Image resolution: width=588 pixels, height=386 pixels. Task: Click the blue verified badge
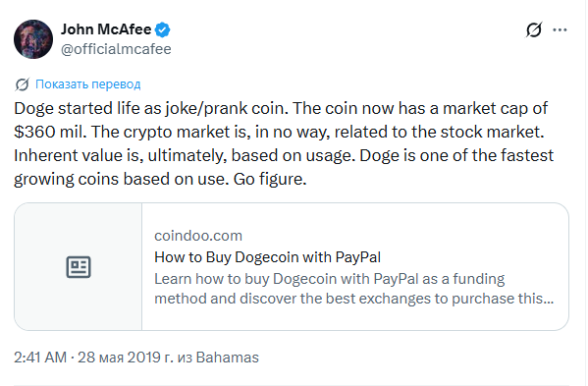pyautogui.click(x=162, y=29)
